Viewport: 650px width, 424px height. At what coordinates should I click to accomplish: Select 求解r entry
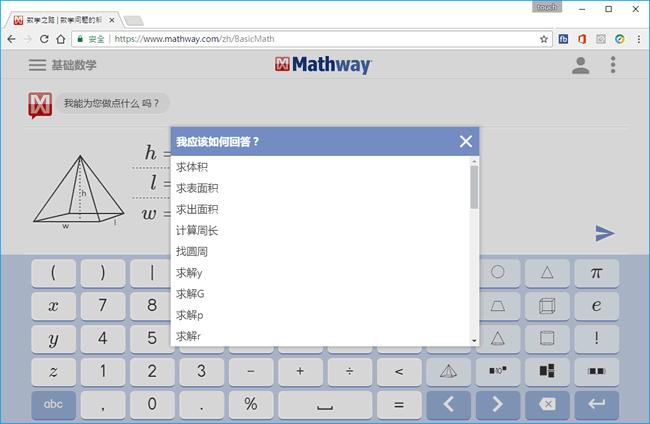[x=322, y=336]
